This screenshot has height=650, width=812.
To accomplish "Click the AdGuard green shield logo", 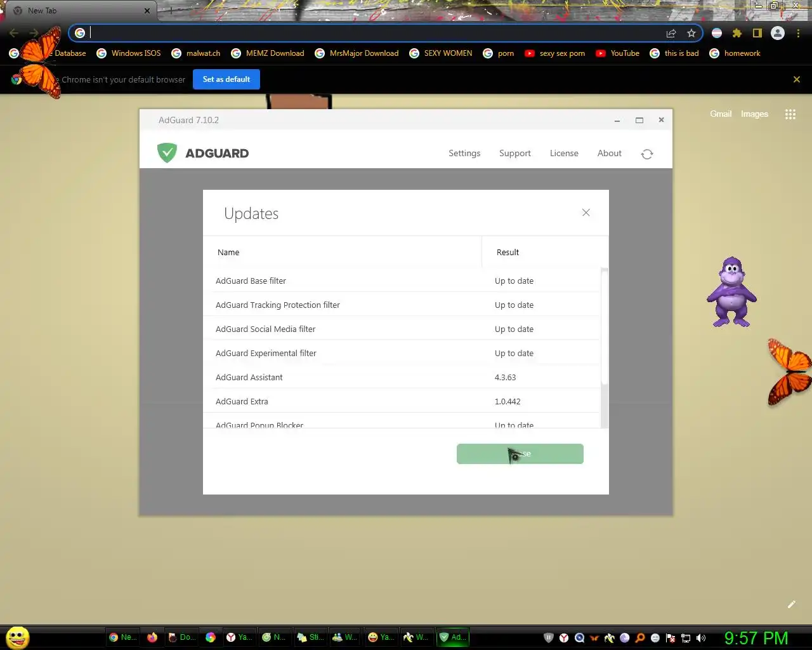I will coord(167,153).
